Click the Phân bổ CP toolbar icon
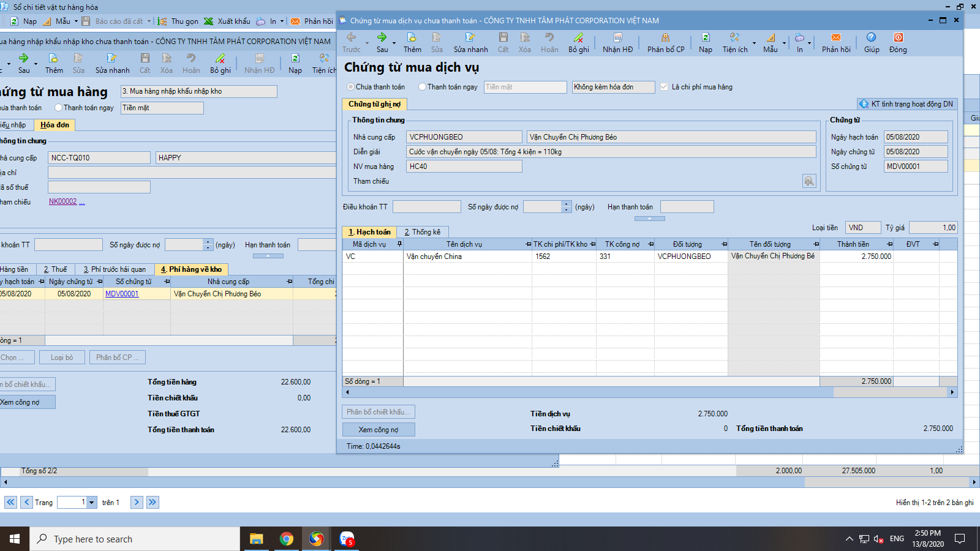Image resolution: width=980 pixels, height=551 pixels. click(665, 38)
